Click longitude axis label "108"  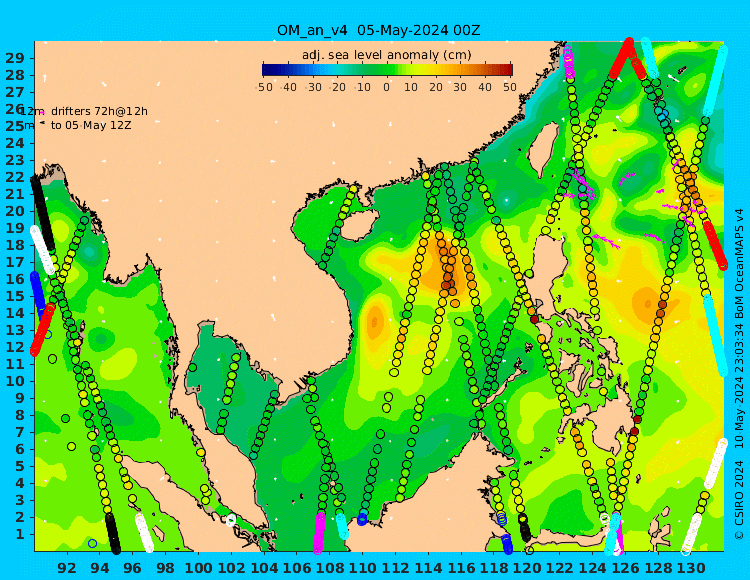pos(330,568)
